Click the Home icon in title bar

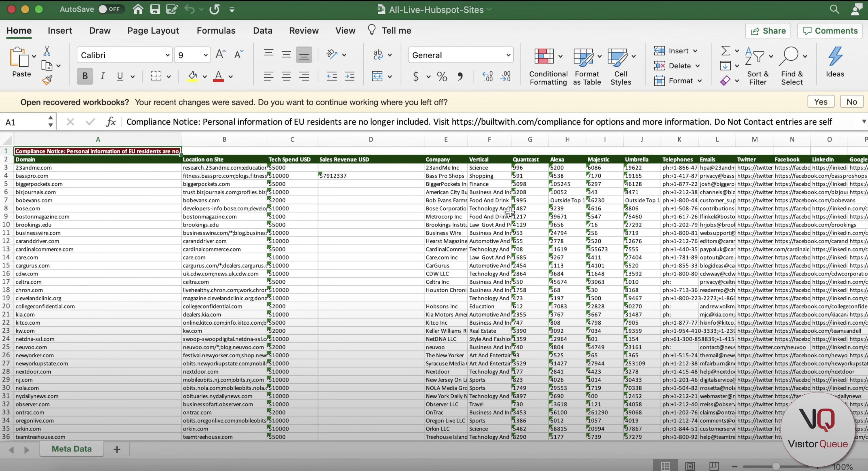point(138,9)
